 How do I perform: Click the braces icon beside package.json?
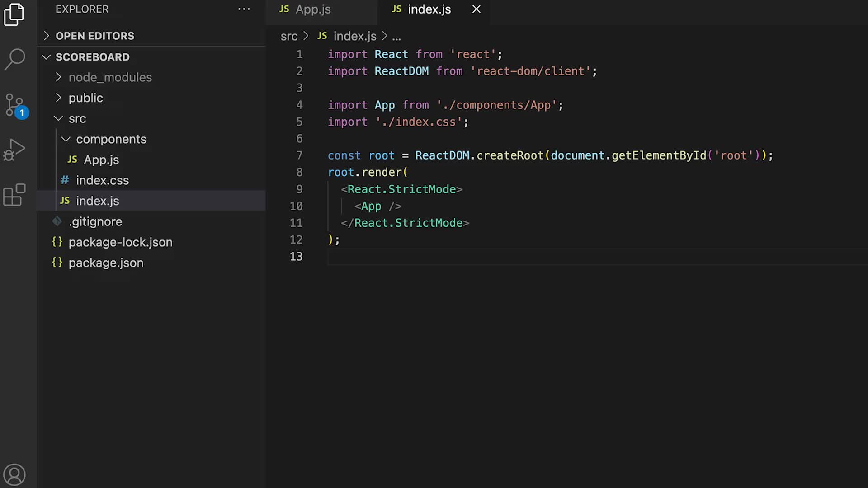point(57,262)
